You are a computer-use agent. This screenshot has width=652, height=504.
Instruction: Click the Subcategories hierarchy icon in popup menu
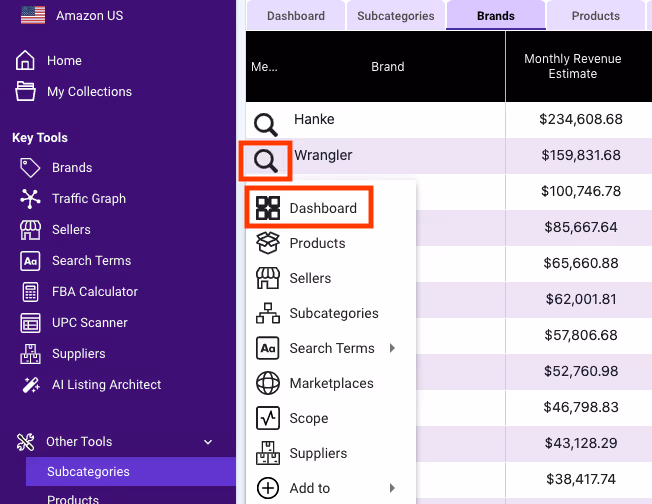pos(268,313)
